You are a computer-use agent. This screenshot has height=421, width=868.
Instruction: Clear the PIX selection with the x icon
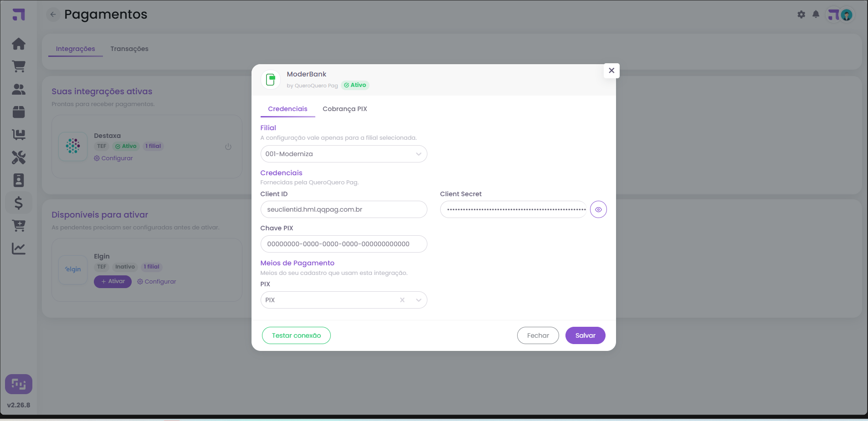(x=402, y=300)
